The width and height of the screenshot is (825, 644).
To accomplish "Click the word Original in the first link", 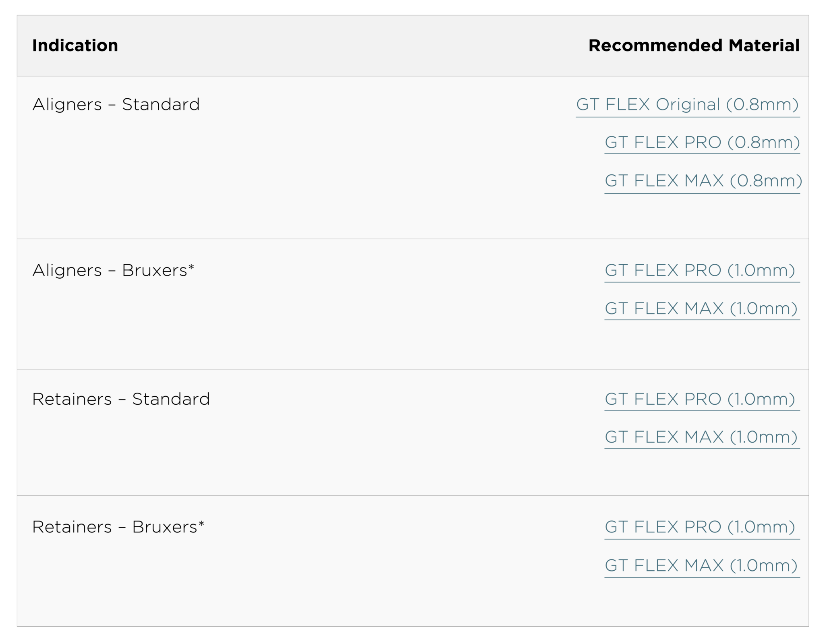I will pos(688,105).
